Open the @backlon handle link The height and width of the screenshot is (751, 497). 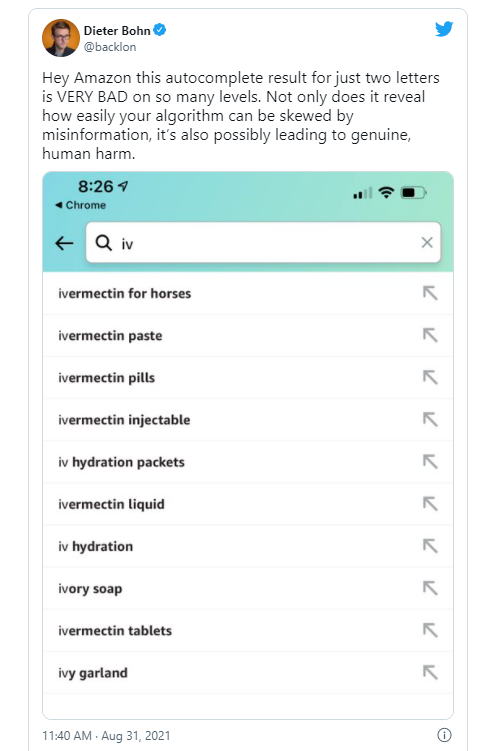[110, 47]
